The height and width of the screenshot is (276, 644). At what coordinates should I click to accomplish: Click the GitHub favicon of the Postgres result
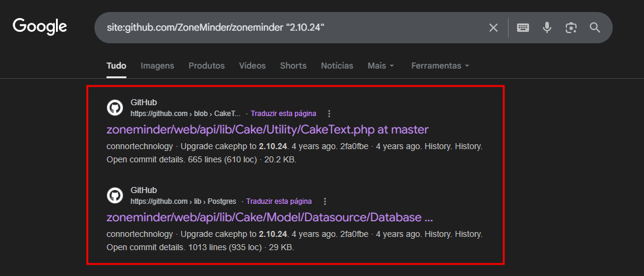pyautogui.click(x=115, y=195)
